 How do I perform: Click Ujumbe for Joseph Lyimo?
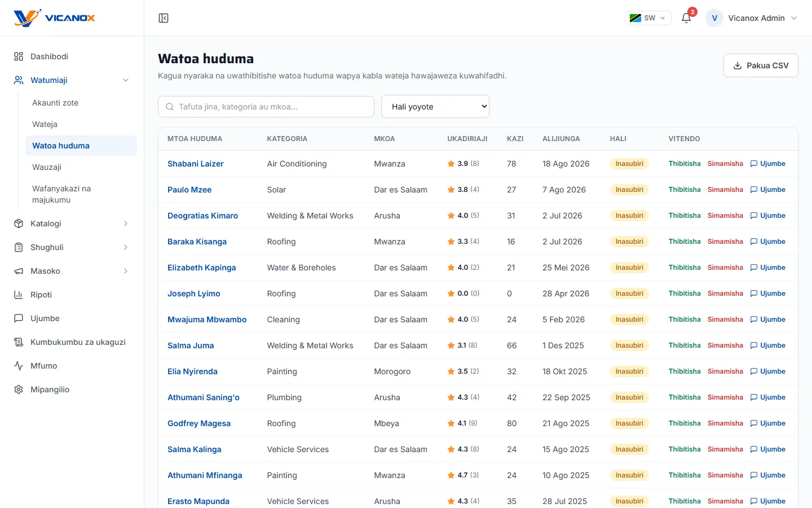pyautogui.click(x=767, y=294)
